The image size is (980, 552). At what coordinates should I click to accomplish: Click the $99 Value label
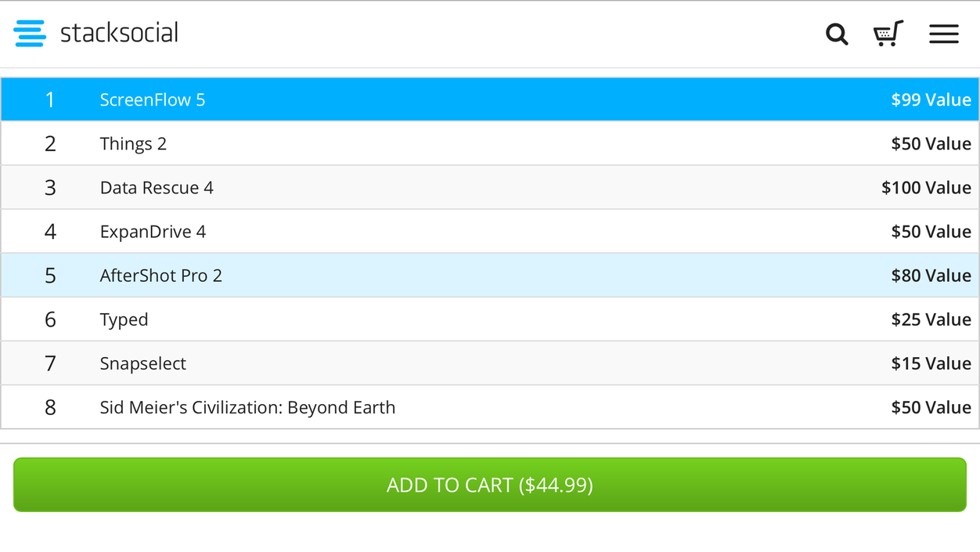pos(931,99)
